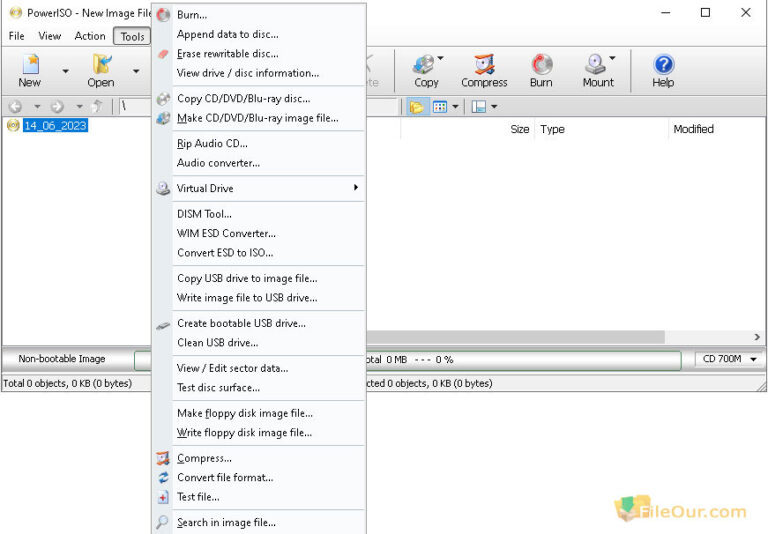Click the Copy disc toolbar icon
The image size is (768, 534).
(x=423, y=65)
